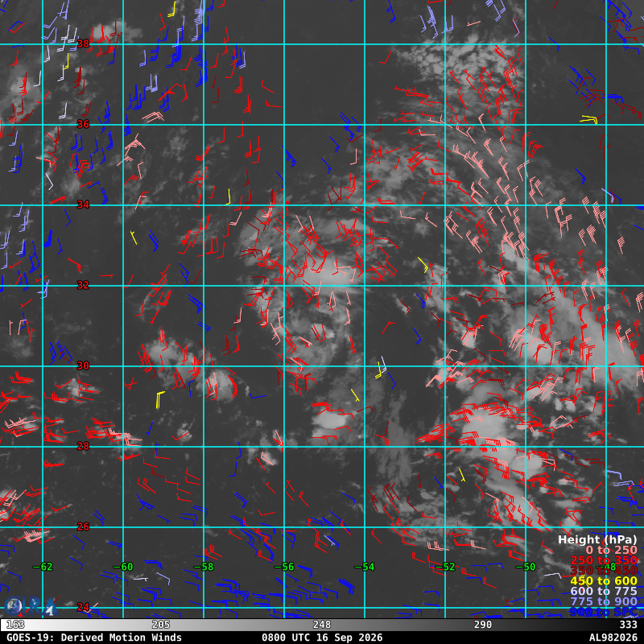Click the '0800 UTC 16 Sep 2026' timestamp
The width and height of the screenshot is (644, 644).
point(322,638)
